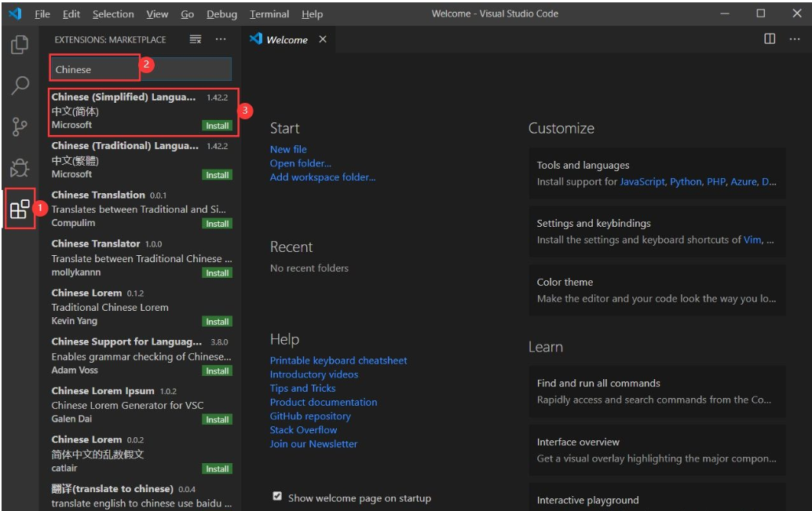
Task: Install the Chinese Translator extension by mollykannn
Action: [x=217, y=273]
